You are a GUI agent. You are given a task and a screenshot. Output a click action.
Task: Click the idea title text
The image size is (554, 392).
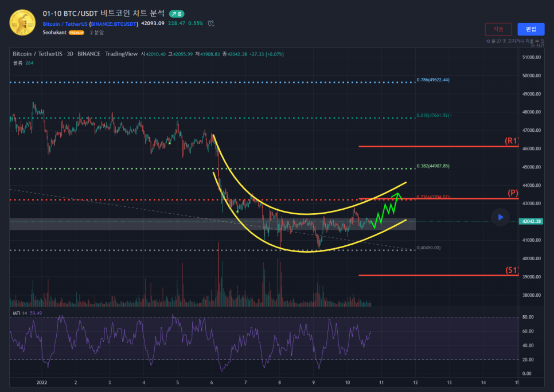tap(103, 13)
